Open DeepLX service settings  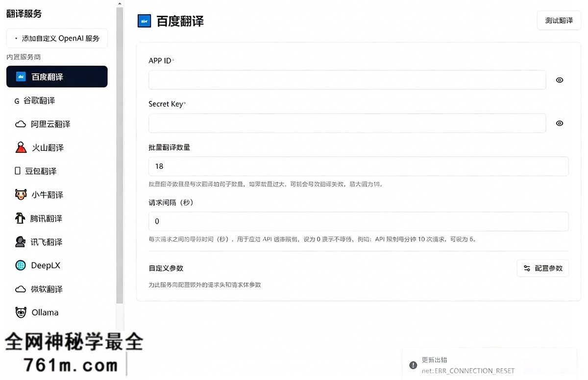tap(57, 265)
